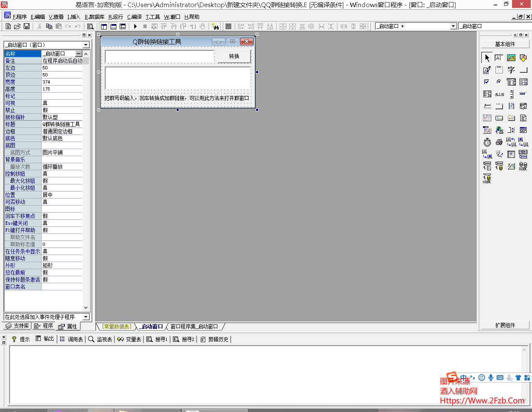Select the label component marked 字
532x412 pixels.
511,70
